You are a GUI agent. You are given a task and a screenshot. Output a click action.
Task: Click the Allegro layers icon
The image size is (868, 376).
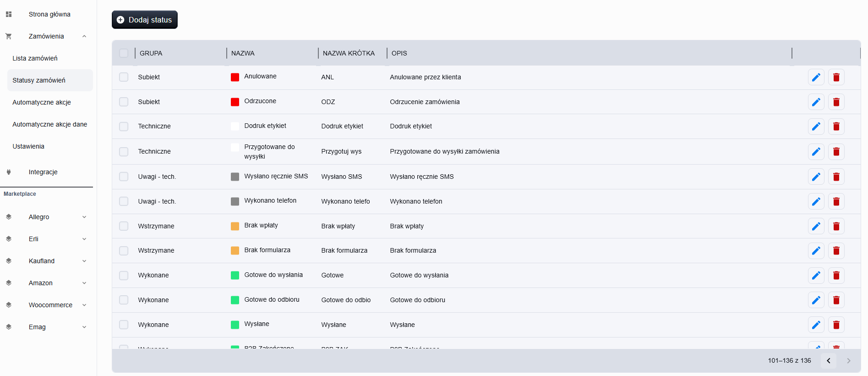tap(8, 217)
